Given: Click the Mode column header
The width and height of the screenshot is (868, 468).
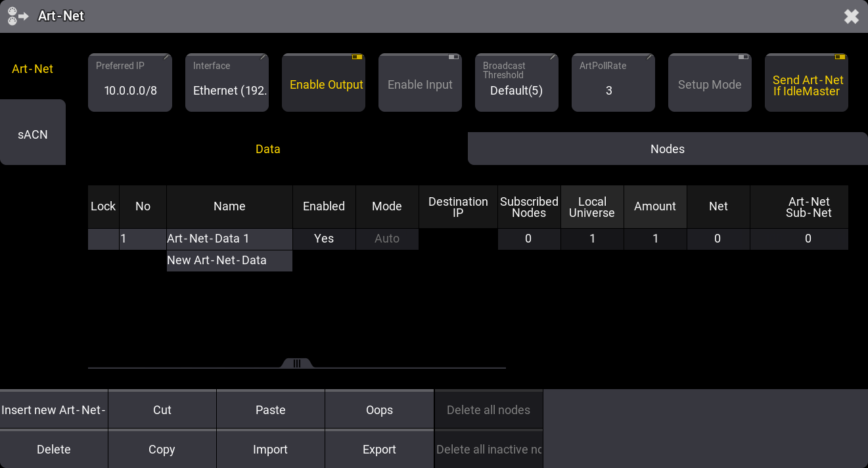Looking at the screenshot, I should click(387, 206).
